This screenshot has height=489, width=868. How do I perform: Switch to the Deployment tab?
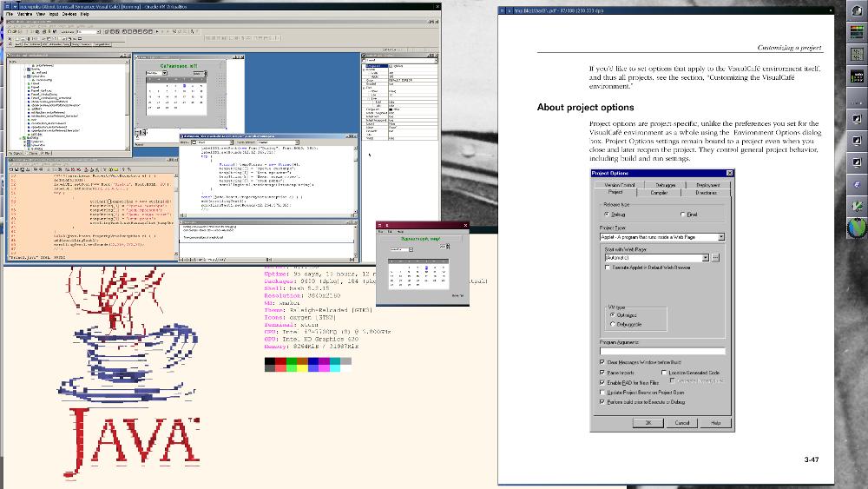click(x=708, y=185)
